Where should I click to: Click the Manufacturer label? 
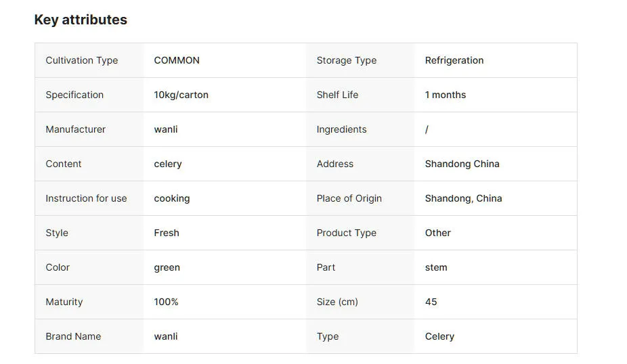point(75,129)
